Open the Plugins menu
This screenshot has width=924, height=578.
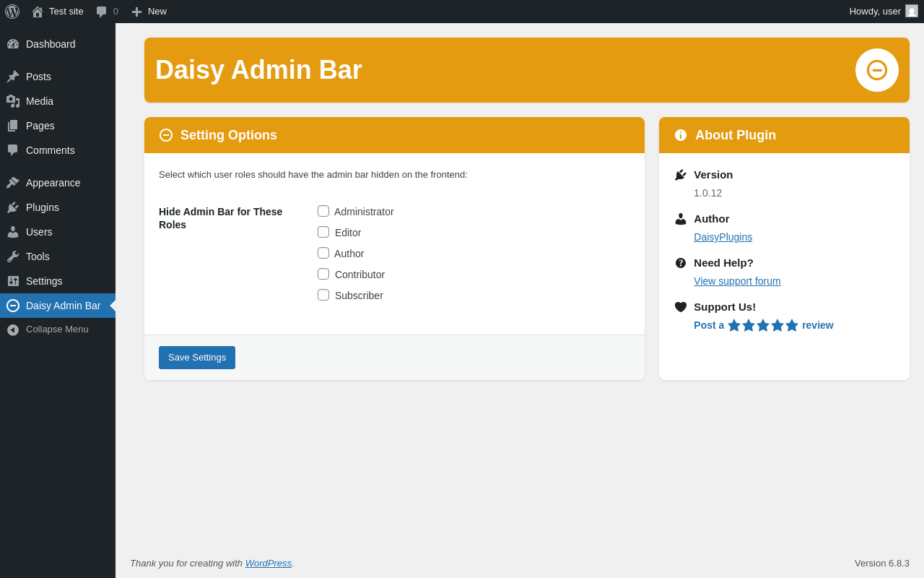tap(43, 207)
